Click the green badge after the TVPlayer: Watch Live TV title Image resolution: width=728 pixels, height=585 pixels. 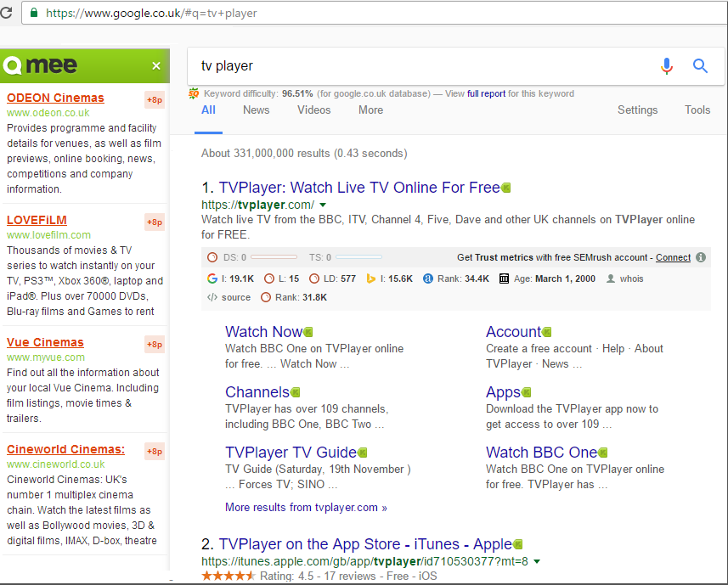pos(506,188)
